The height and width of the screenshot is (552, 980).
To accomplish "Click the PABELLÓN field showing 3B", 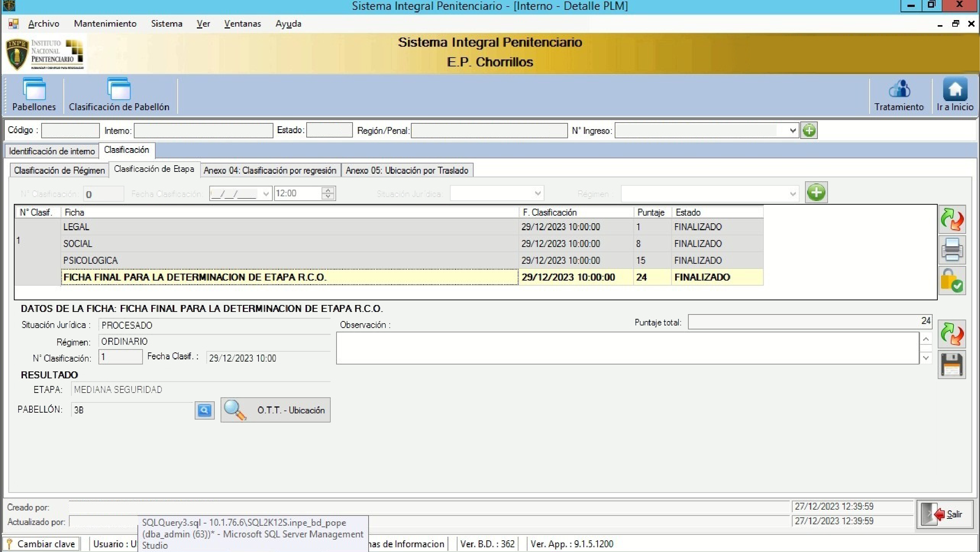I will pos(132,410).
